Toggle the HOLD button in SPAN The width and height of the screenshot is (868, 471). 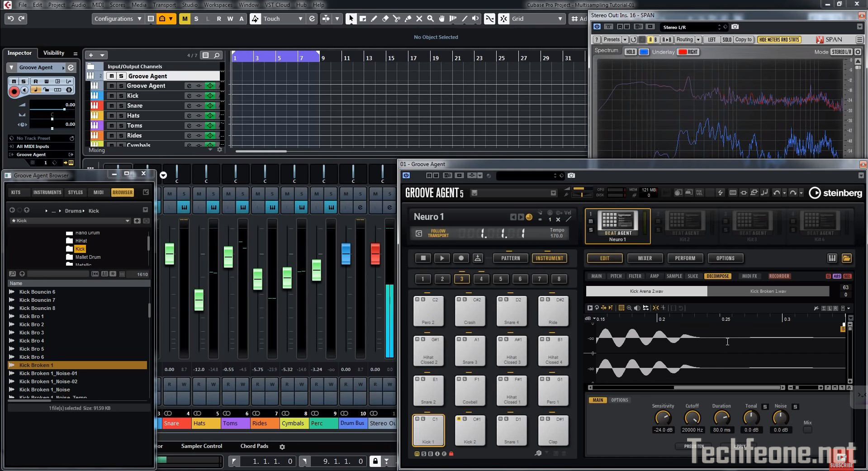pyautogui.click(x=630, y=52)
